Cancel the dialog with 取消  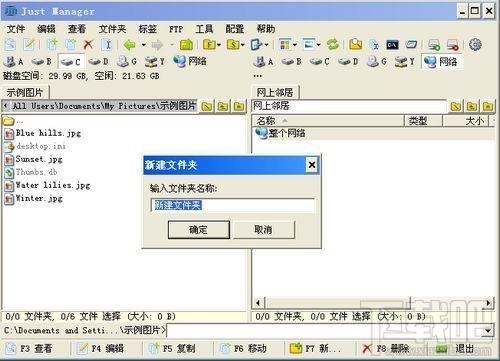click(263, 229)
